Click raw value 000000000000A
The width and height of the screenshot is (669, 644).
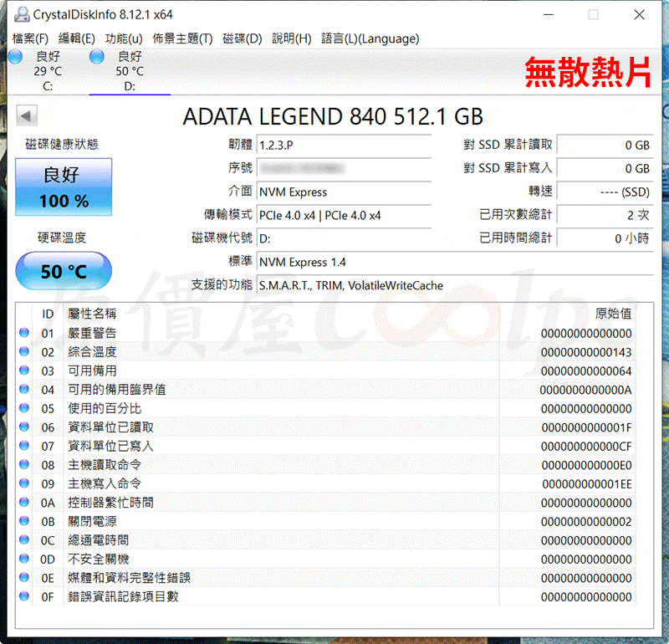[586, 390]
